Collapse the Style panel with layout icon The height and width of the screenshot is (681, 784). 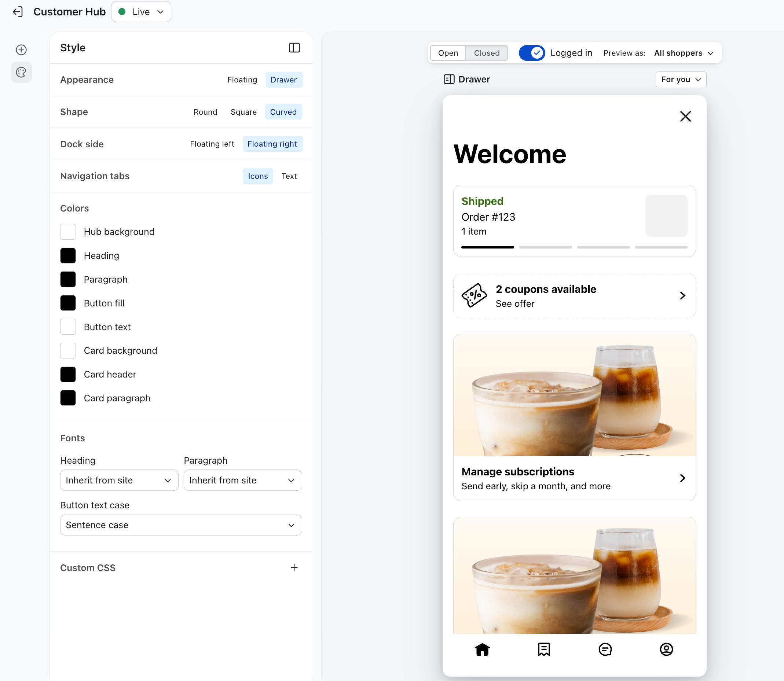click(294, 48)
